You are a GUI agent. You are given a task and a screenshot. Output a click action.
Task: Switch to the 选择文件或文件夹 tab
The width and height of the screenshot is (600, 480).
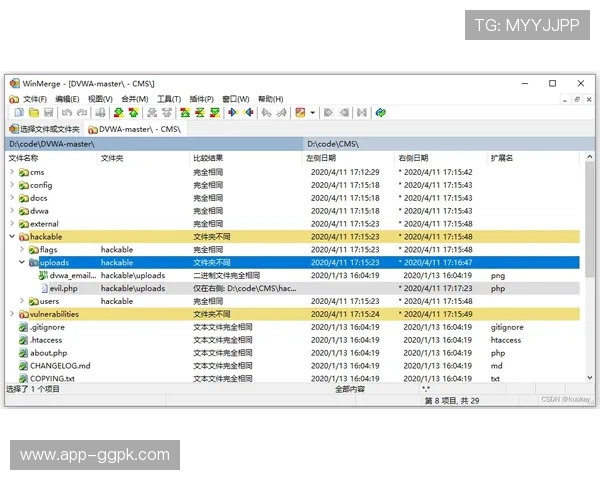point(45,129)
